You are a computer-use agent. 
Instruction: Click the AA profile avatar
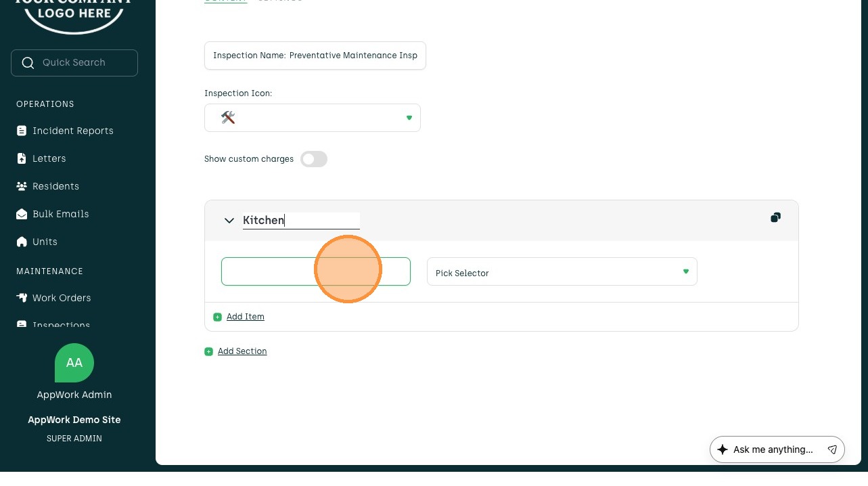pos(74,363)
